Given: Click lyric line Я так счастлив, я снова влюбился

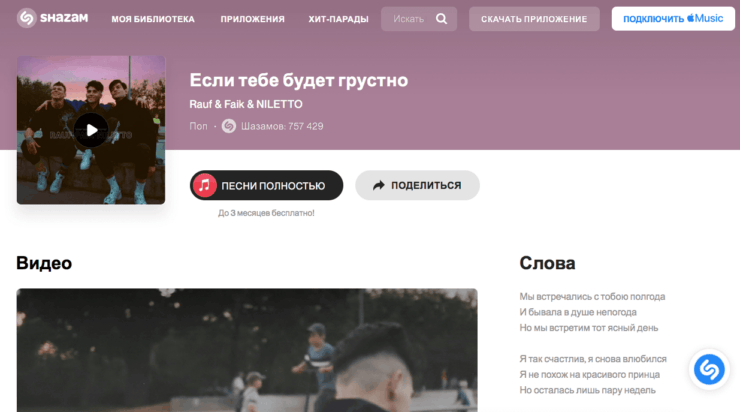Looking at the screenshot, I should 593,359.
